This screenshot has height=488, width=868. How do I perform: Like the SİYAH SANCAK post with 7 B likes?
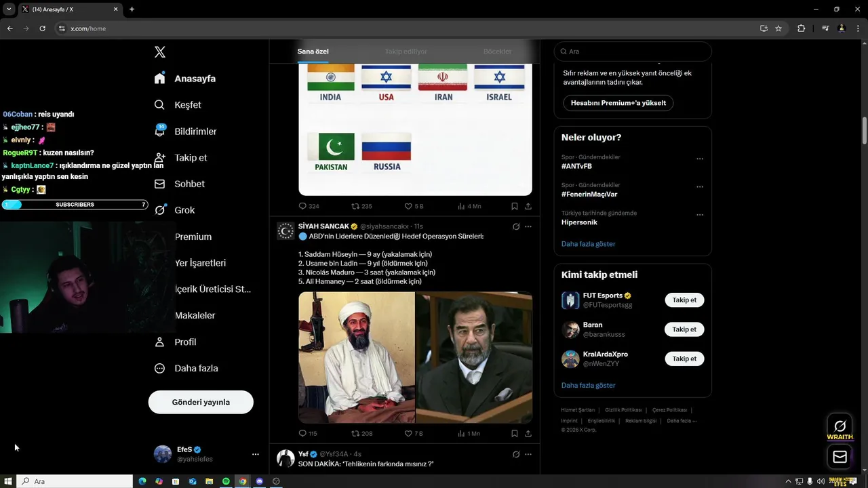pyautogui.click(x=408, y=434)
